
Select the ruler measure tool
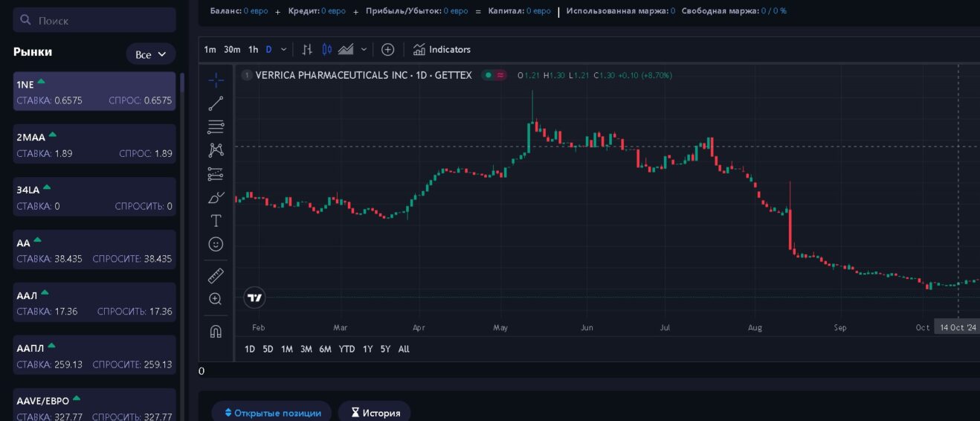tap(216, 276)
